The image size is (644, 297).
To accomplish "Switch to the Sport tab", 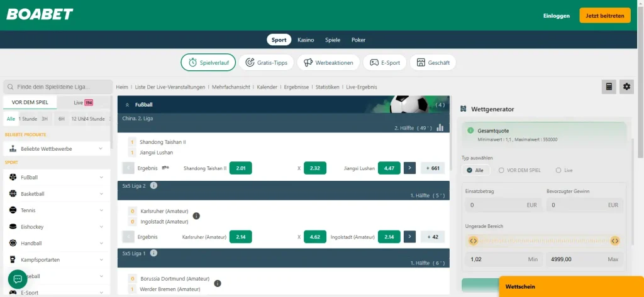I will (x=279, y=40).
